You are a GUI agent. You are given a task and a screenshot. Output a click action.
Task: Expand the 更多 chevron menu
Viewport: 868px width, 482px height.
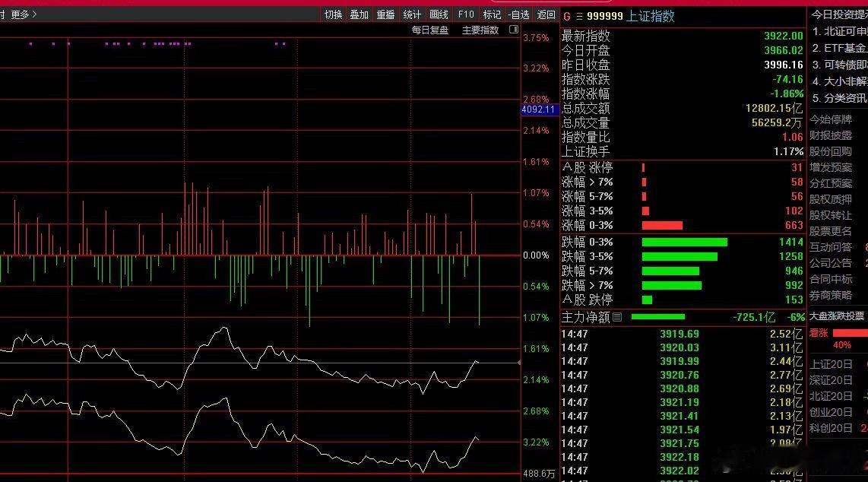(24, 14)
